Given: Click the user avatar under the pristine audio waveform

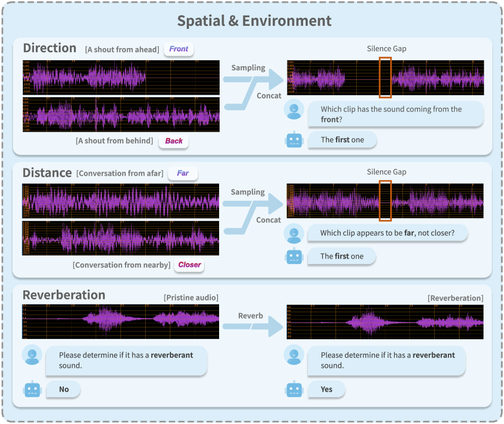Looking at the screenshot, I should coord(32,356).
